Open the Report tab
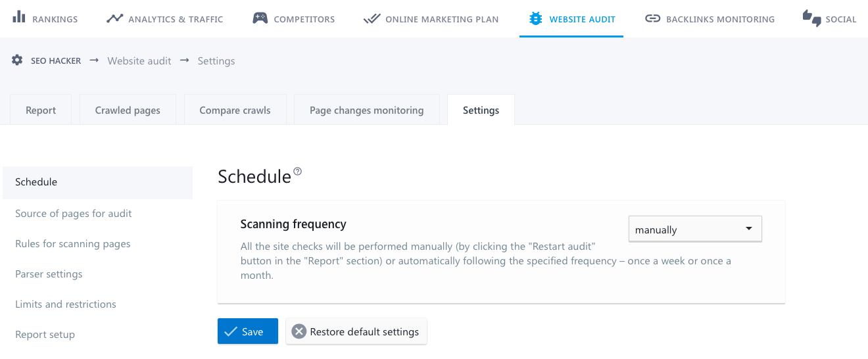This screenshot has height=359, width=868. 41,110
